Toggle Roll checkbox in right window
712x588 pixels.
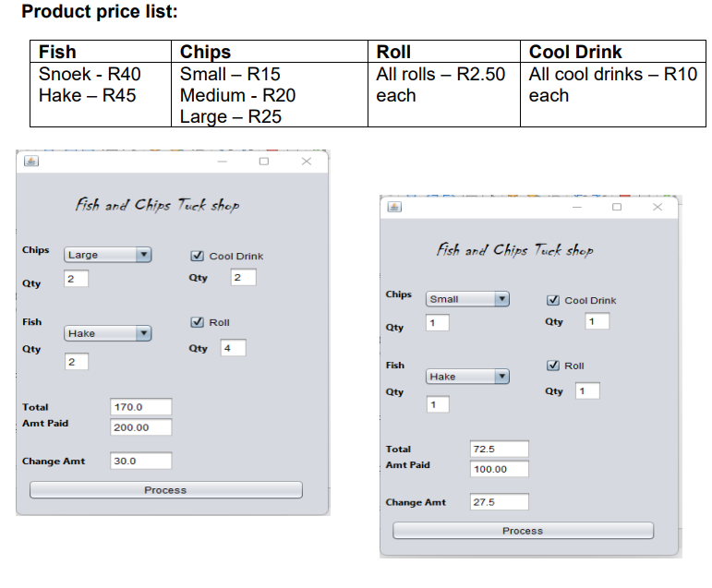click(552, 366)
